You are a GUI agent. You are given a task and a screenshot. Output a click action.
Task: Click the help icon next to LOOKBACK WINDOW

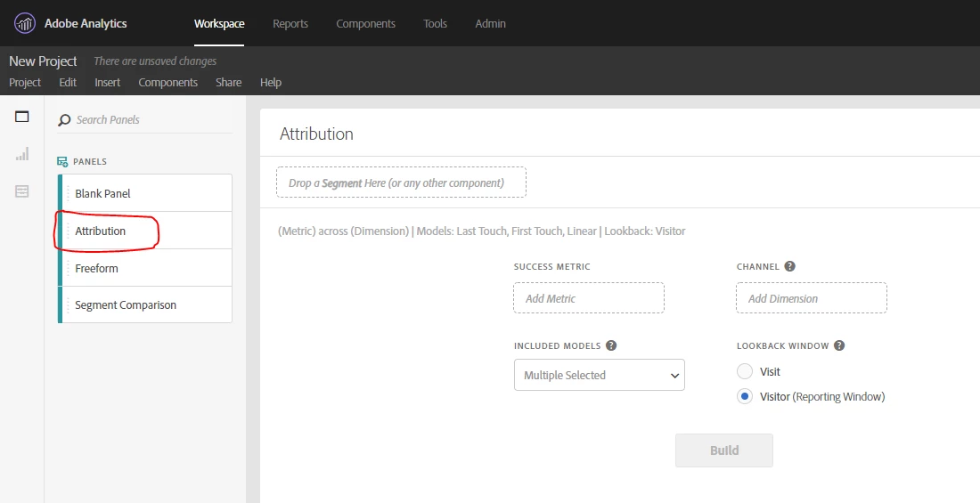coord(839,345)
